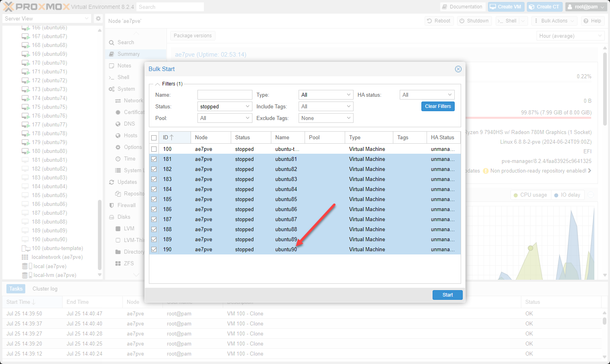
Task: Click the ubuntu-template 100 icon in tree
Action: pos(26,248)
